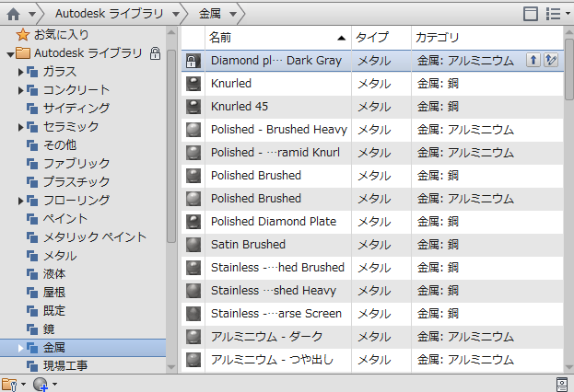Click 金属 breadcrumb label
Image resolution: width=574 pixels, height=392 pixels.
(210, 14)
